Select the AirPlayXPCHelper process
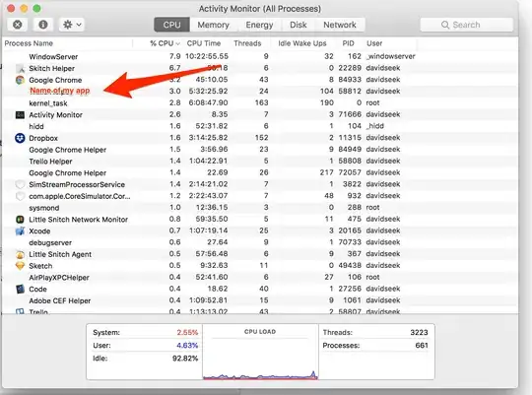The width and height of the screenshot is (532, 395). pos(260,277)
